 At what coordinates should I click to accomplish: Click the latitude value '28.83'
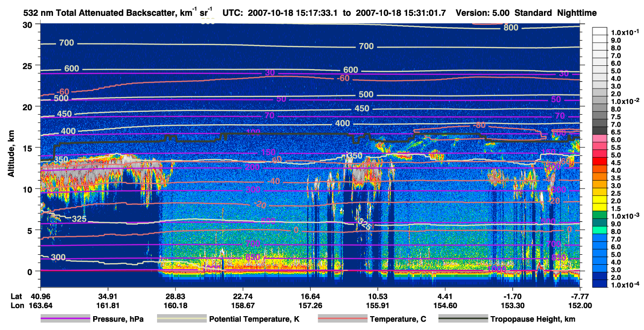175,296
